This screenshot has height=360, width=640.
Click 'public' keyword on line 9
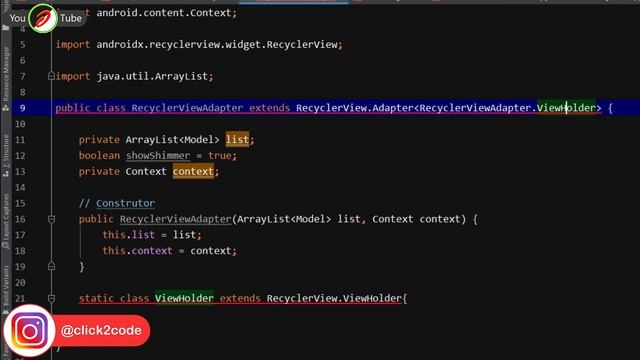point(73,108)
